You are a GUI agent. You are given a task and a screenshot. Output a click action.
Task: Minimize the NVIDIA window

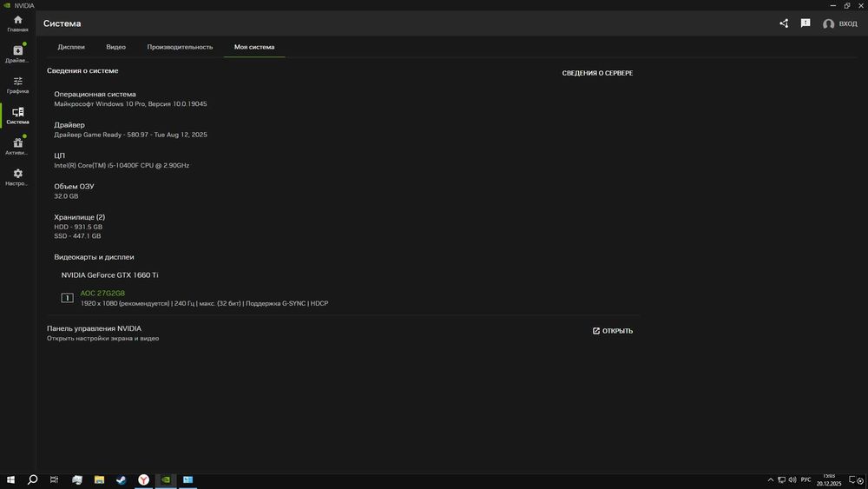click(833, 5)
